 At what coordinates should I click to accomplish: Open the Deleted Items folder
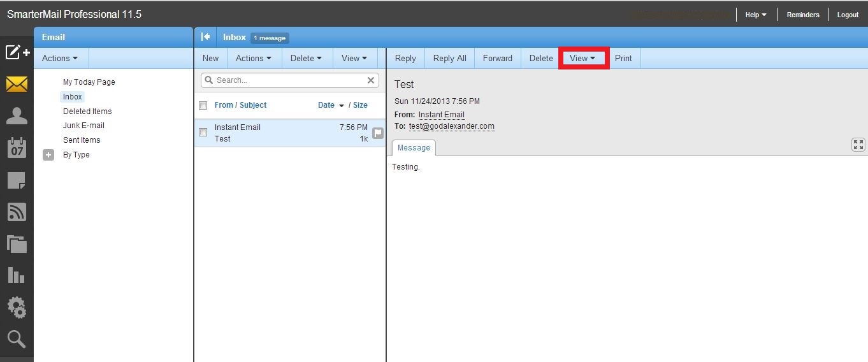click(87, 112)
